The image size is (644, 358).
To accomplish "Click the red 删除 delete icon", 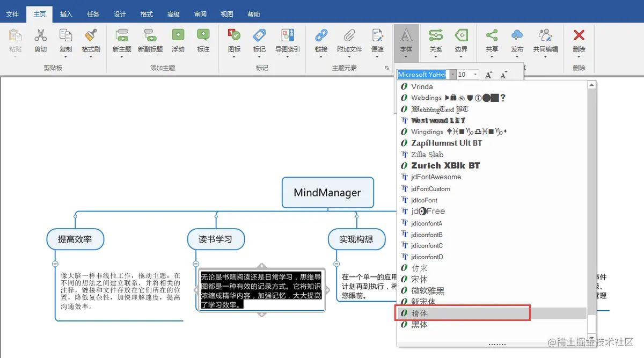I will (x=579, y=35).
